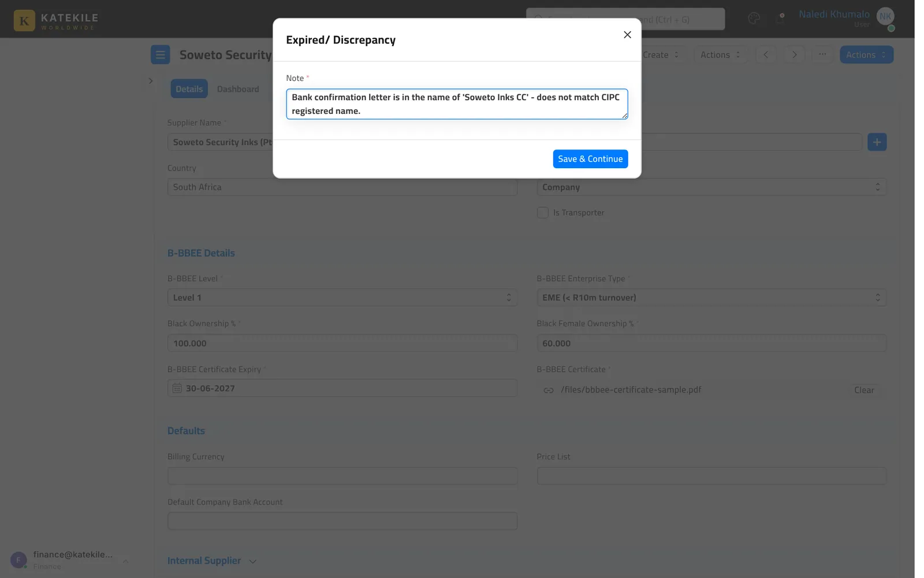Click the Naledi Khumalo user name
Image resolution: width=924 pixels, height=578 pixels.
pyautogui.click(x=834, y=14)
